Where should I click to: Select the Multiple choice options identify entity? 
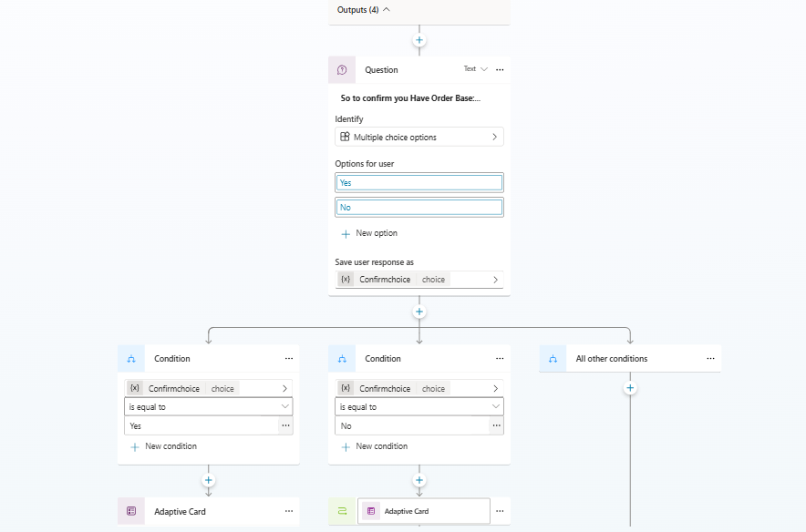point(418,136)
